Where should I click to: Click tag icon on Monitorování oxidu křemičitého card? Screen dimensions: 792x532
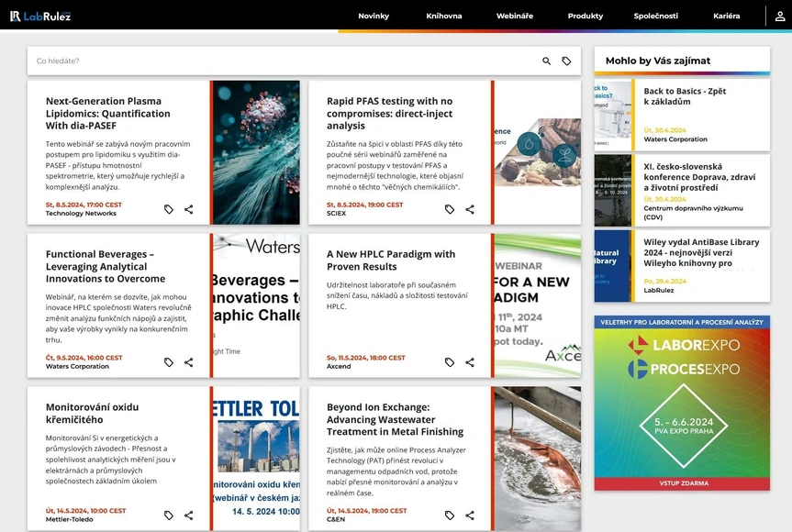(169, 515)
